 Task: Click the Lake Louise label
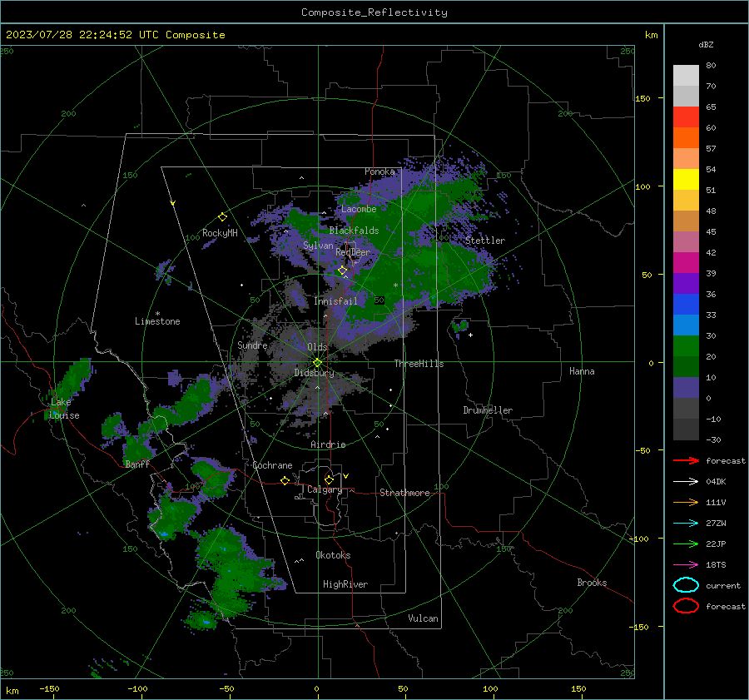(x=64, y=409)
